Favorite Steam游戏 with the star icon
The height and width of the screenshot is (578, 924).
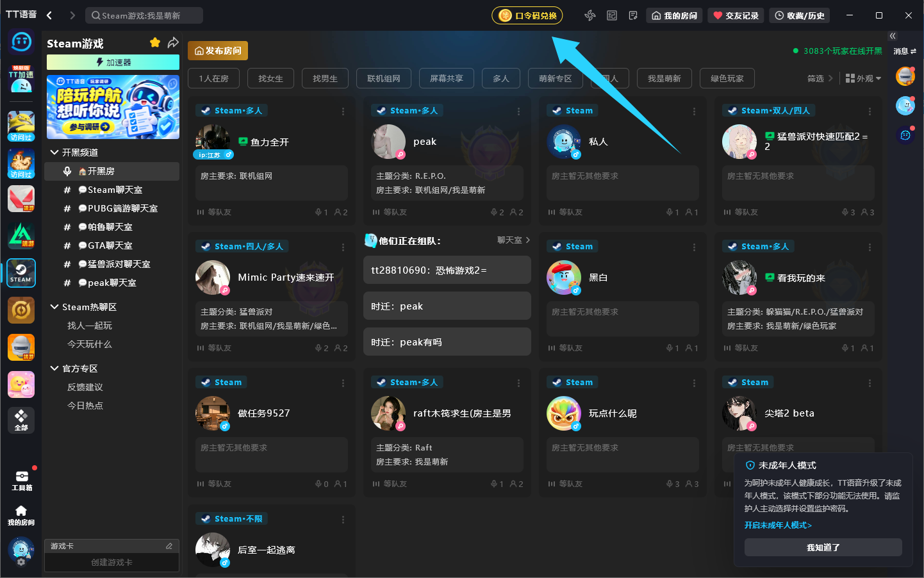click(x=155, y=42)
